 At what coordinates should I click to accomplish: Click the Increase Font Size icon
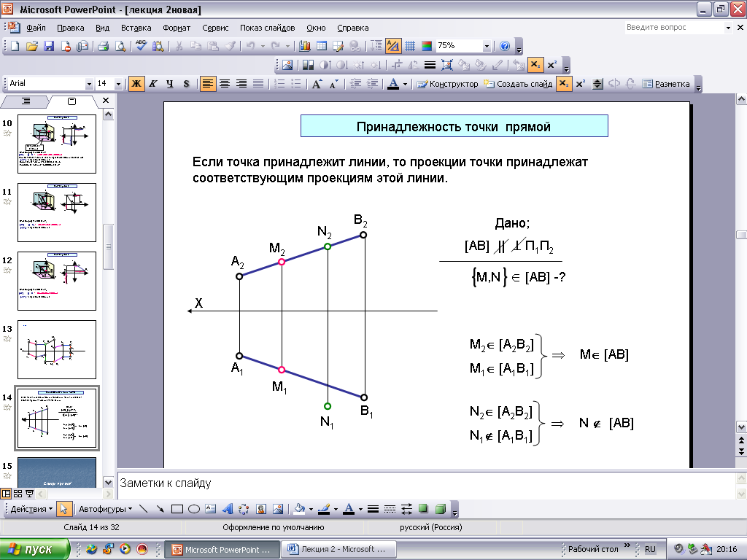(317, 84)
